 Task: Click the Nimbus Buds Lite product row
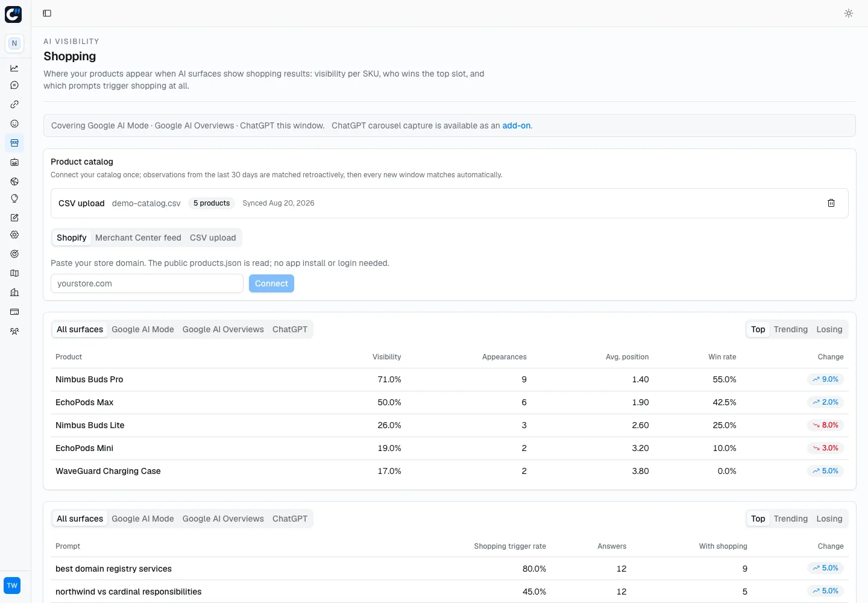pos(450,425)
